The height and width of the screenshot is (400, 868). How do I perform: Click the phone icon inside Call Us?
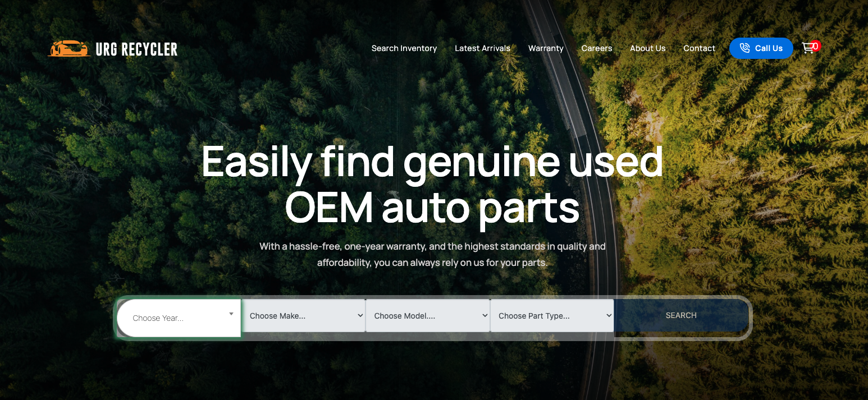(x=744, y=48)
